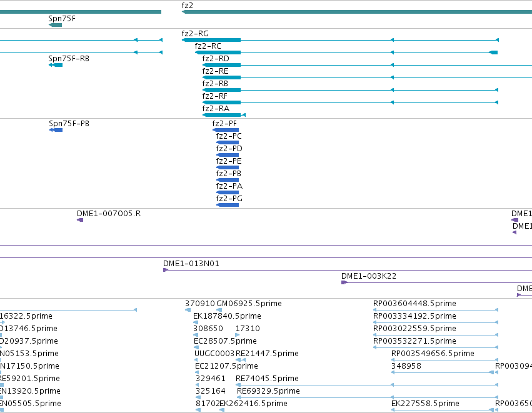Click the 329461 feature label
Screen dimensions: 532x413
pyautogui.click(x=210, y=379)
